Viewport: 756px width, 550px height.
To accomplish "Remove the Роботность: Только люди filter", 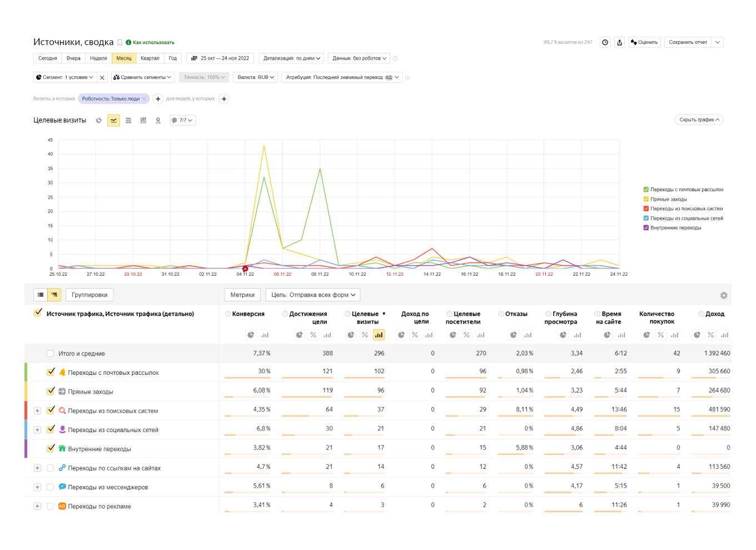I will pos(144,99).
